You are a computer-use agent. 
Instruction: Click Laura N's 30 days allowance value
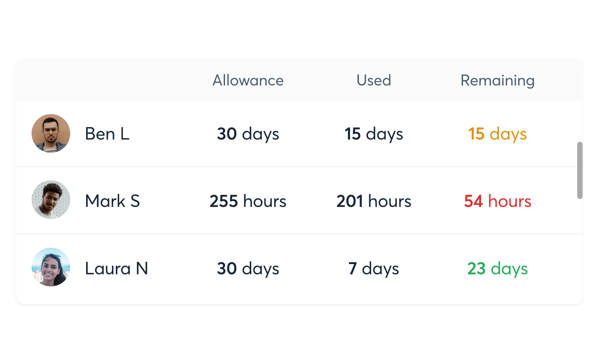click(x=248, y=269)
